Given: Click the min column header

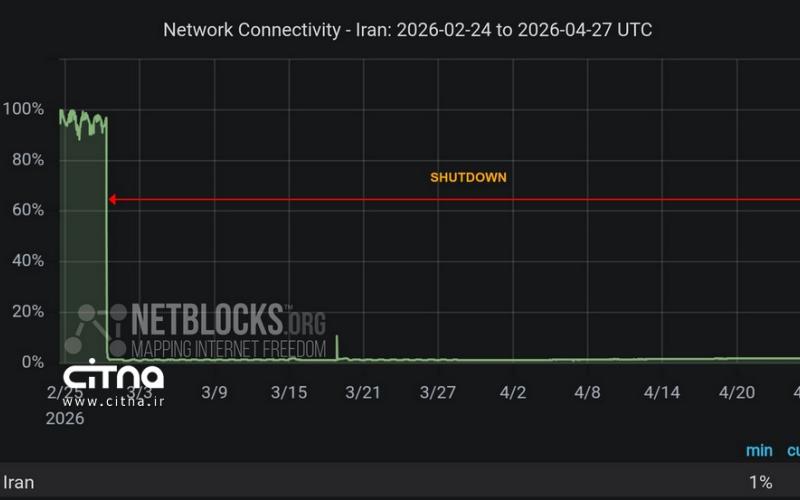Looking at the screenshot, I should (759, 451).
